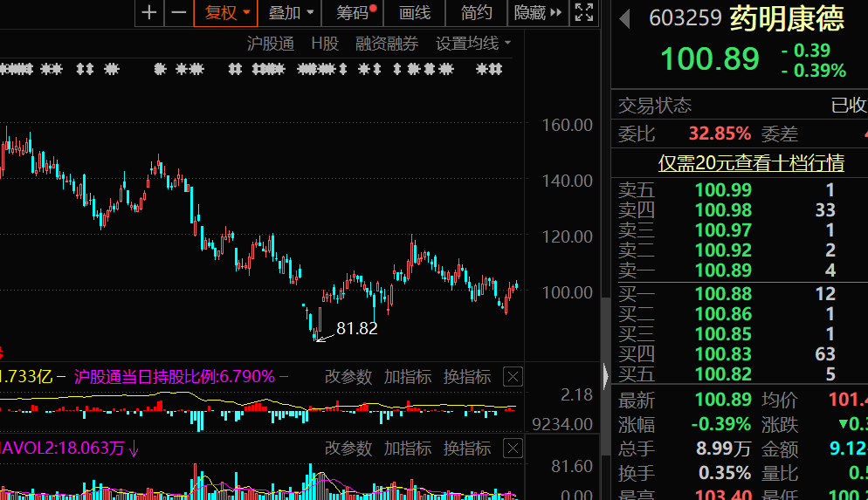868x500 pixels.
Task: Open the 复权 dropdown menu
Action: tap(226, 12)
